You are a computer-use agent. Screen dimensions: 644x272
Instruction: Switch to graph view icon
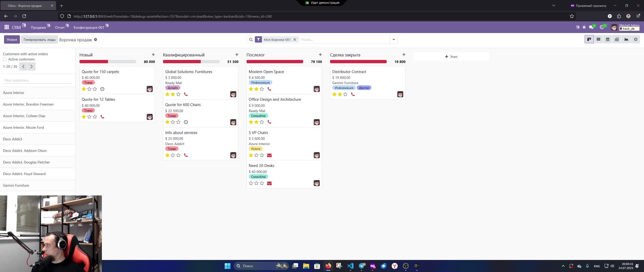pos(626,39)
